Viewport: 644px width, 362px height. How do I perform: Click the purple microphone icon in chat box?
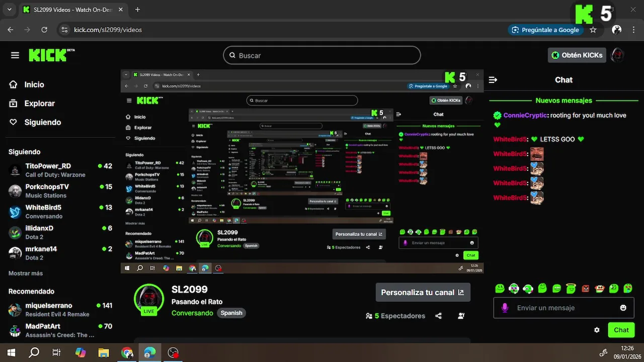point(505,308)
